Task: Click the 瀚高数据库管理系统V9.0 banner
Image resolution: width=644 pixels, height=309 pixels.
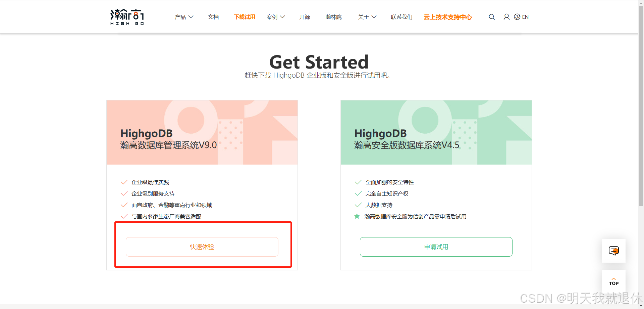Action: pyautogui.click(x=202, y=132)
